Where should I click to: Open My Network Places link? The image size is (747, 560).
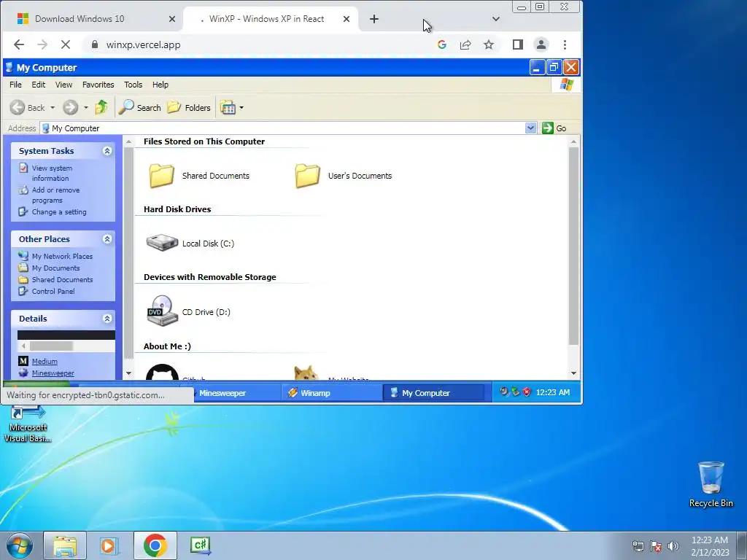coord(63,256)
